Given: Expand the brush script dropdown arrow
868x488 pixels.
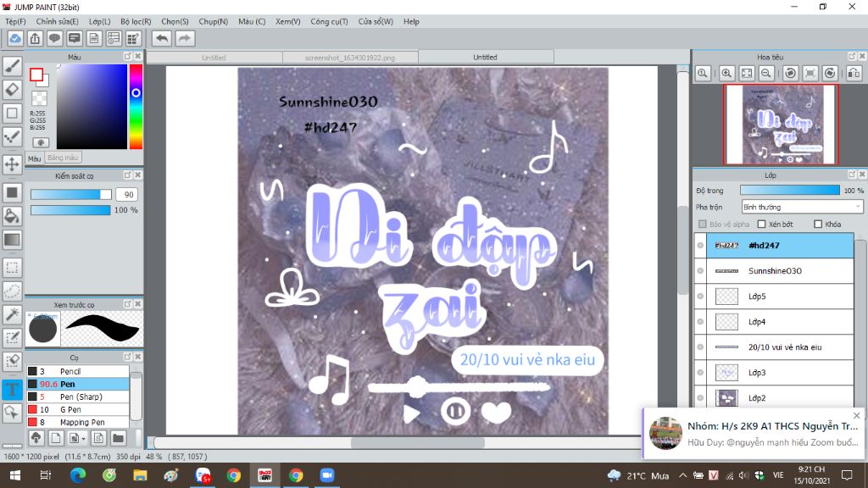Looking at the screenshot, I should point(84,439).
